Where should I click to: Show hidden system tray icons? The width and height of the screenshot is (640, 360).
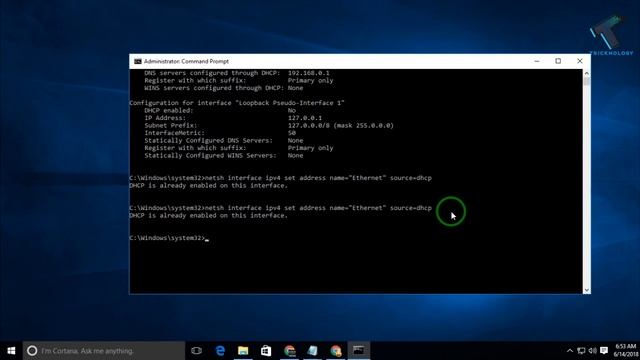coord(570,351)
